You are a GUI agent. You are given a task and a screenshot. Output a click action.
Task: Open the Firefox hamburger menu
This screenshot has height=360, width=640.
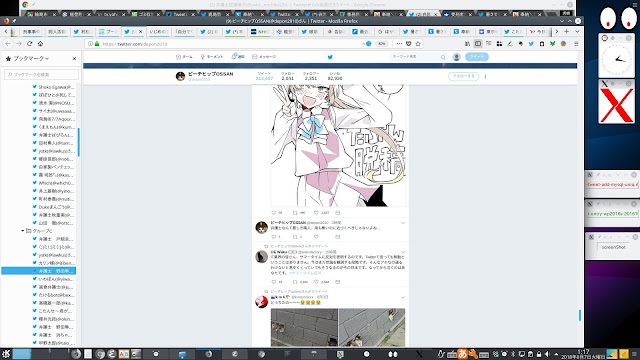(x=576, y=44)
